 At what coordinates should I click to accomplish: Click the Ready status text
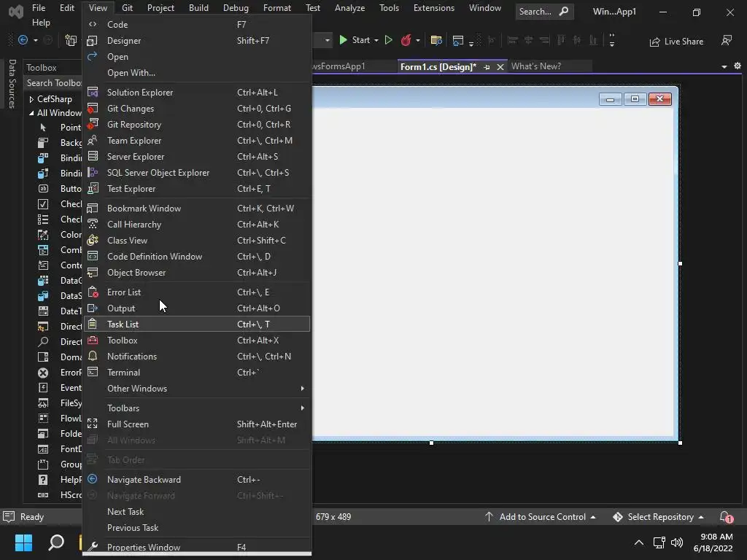coord(32,517)
